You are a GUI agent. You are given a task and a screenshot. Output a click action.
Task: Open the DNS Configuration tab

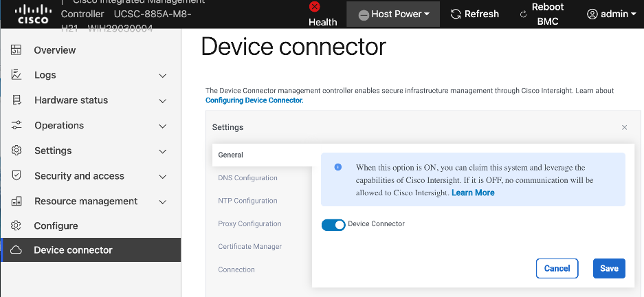click(247, 178)
